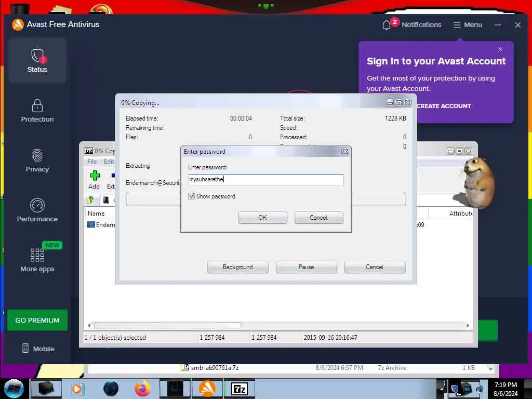The width and height of the screenshot is (532, 399).
Task: Open the File menu in 7-Zip
Action: tap(92, 162)
